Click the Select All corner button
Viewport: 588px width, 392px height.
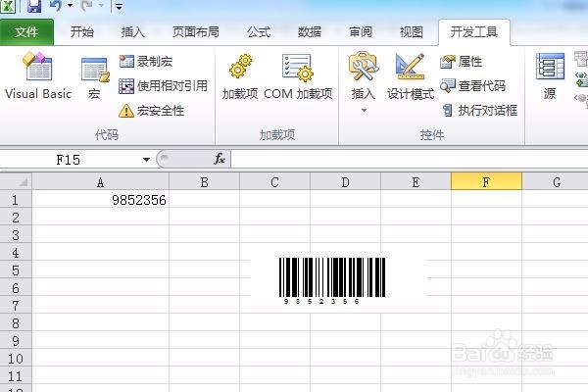pos(16,182)
